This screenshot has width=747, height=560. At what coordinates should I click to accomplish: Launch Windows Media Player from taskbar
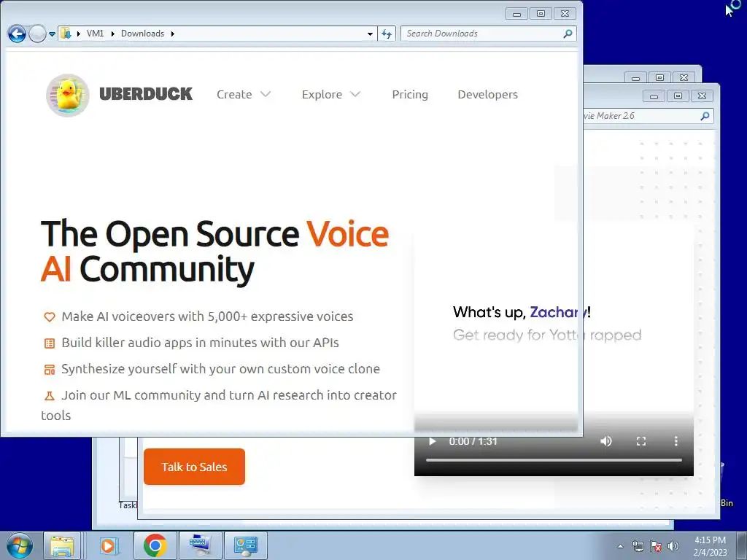coord(109,545)
